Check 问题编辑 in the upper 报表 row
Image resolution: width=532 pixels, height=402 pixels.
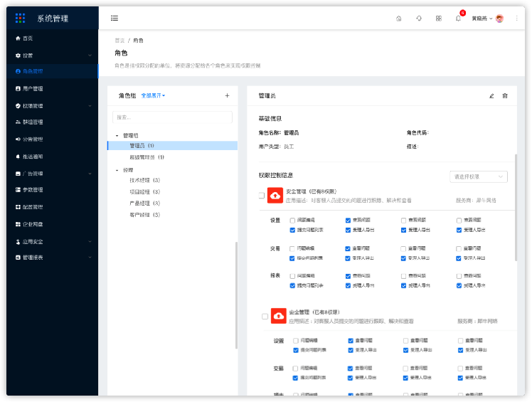pyautogui.click(x=292, y=276)
